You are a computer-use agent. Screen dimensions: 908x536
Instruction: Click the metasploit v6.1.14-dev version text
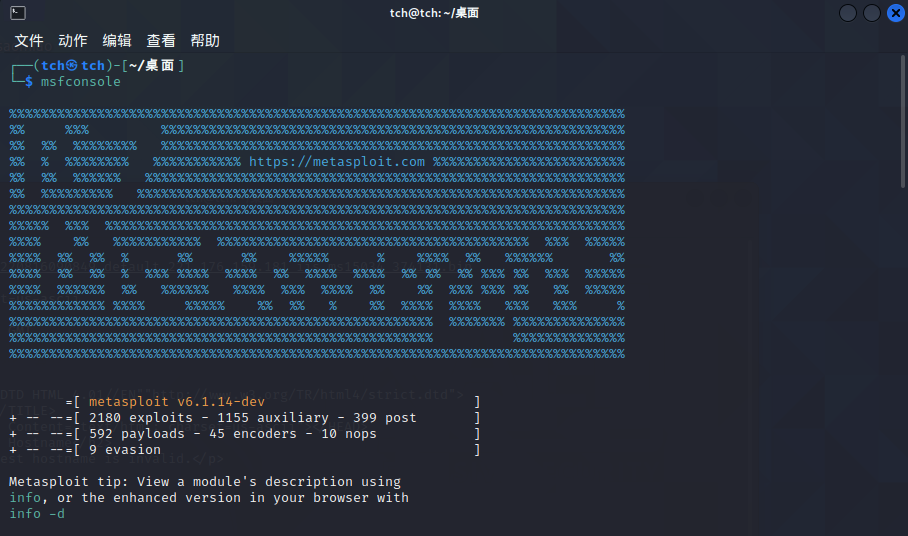tap(177, 401)
